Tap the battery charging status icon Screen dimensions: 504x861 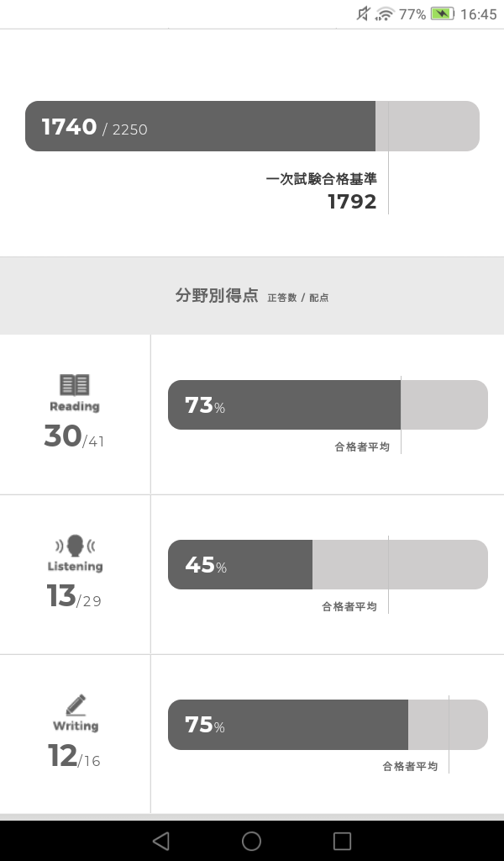pyautogui.click(x=442, y=13)
